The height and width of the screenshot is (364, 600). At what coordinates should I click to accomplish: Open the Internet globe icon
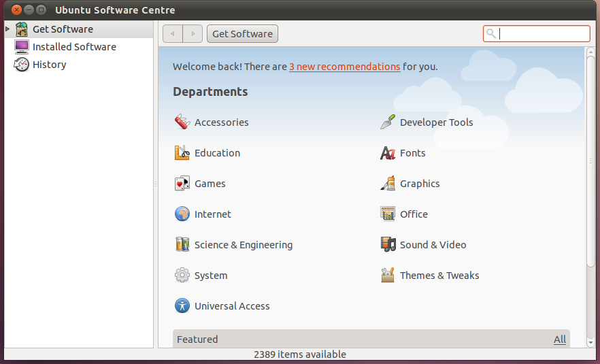pyautogui.click(x=182, y=214)
